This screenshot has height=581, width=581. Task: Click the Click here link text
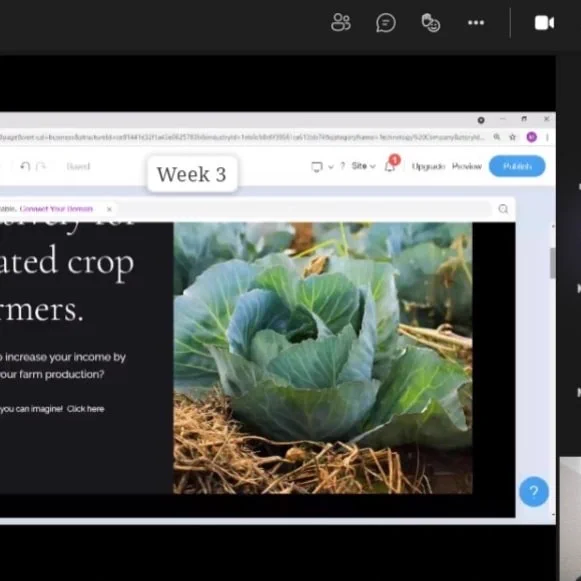tap(86, 409)
